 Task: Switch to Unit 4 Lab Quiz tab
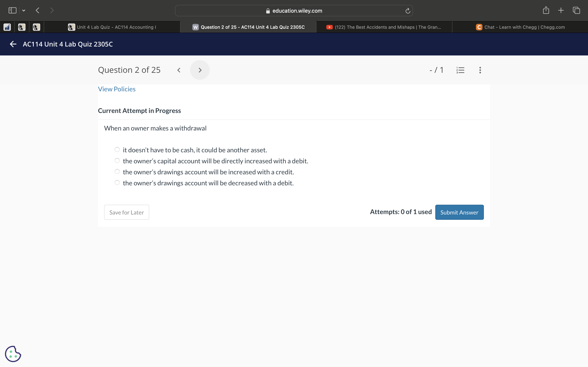[x=112, y=27]
